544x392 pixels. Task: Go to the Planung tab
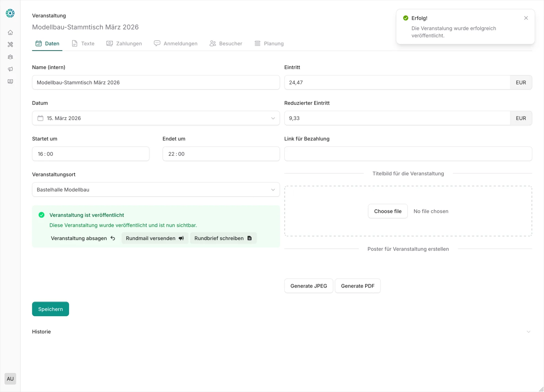click(x=269, y=44)
